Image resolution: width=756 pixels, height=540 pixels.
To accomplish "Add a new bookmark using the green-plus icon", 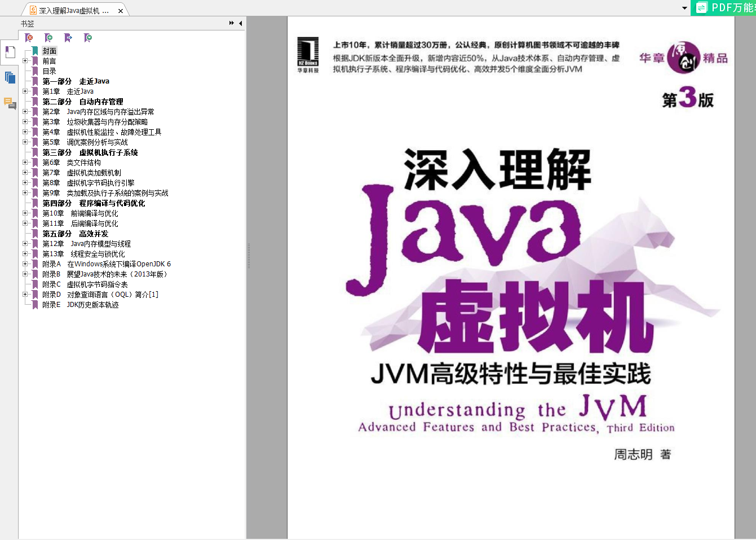I will pos(48,38).
